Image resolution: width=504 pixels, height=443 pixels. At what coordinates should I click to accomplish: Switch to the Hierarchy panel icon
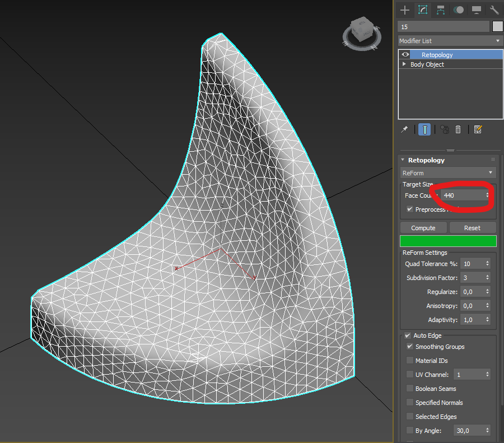[x=441, y=10]
